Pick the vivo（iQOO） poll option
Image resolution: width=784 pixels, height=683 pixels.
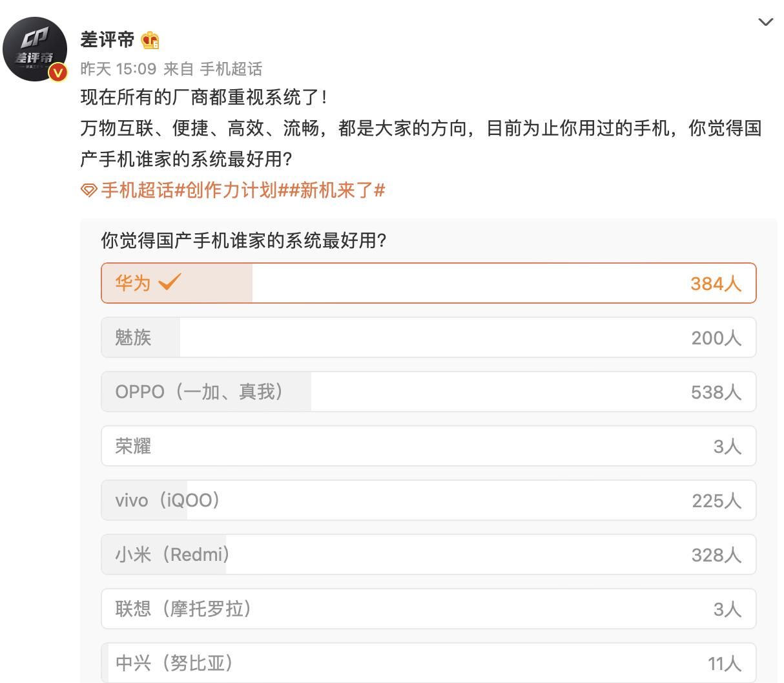429,500
